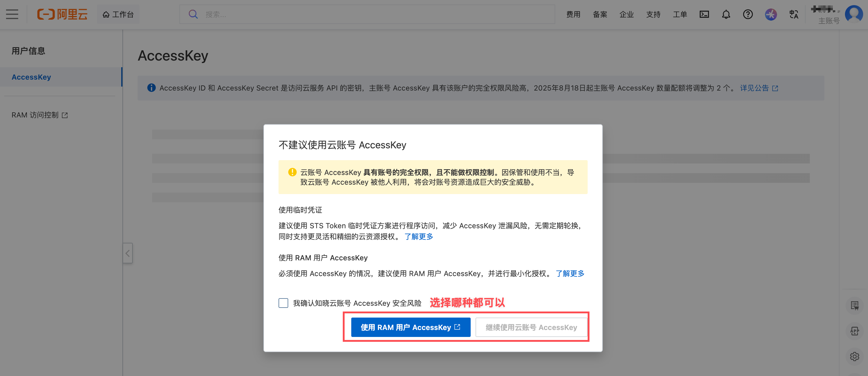Image resolution: width=868 pixels, height=376 pixels.
Task: Launch Cloud Shell terminal icon
Action: point(704,14)
